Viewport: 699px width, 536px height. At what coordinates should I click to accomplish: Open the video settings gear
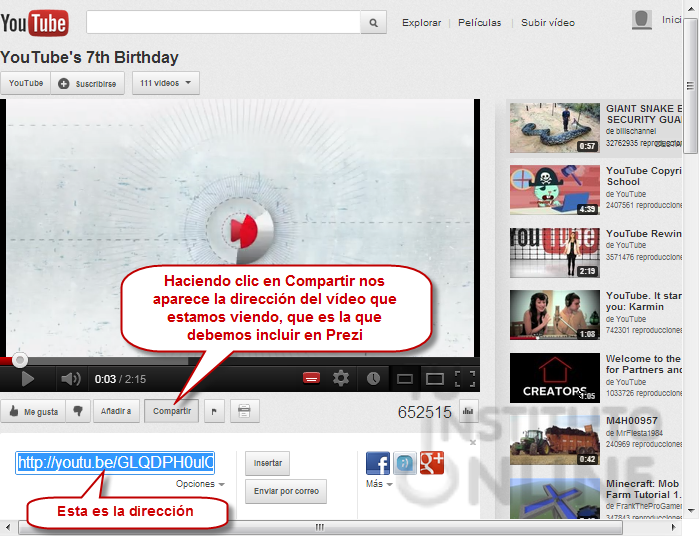[x=341, y=379]
